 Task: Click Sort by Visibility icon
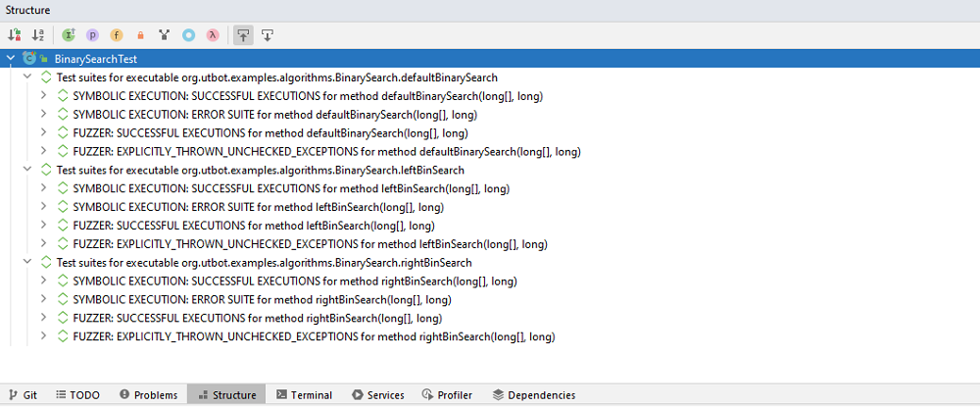pyautogui.click(x=15, y=35)
